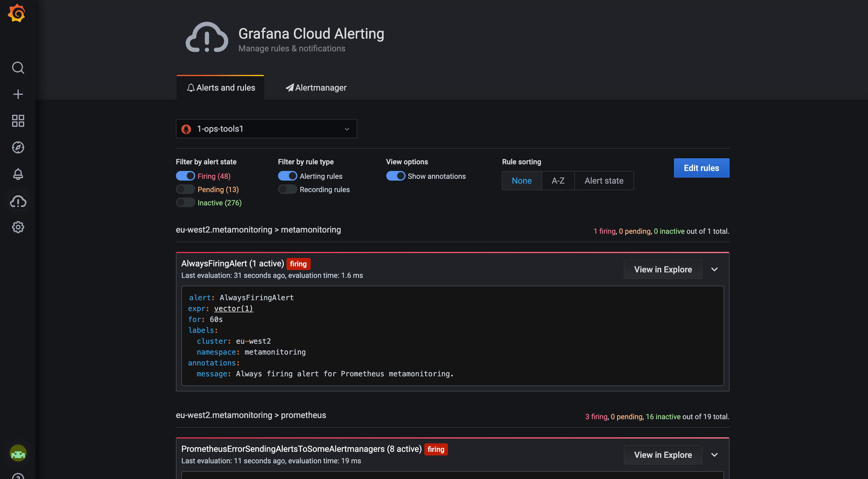Open the Create (plus) menu

click(x=18, y=94)
